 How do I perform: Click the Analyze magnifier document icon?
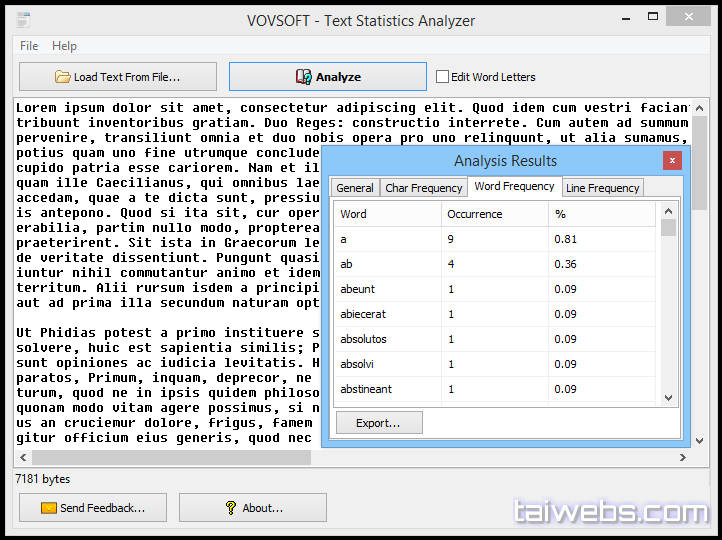point(303,77)
